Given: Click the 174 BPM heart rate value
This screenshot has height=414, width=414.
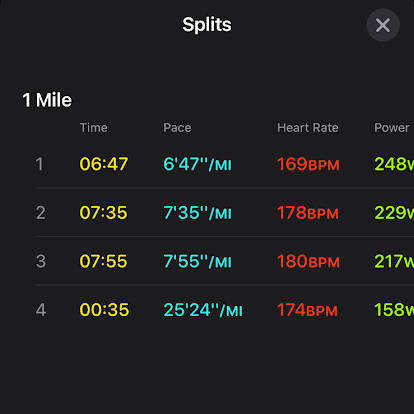Looking at the screenshot, I should 307,310.
